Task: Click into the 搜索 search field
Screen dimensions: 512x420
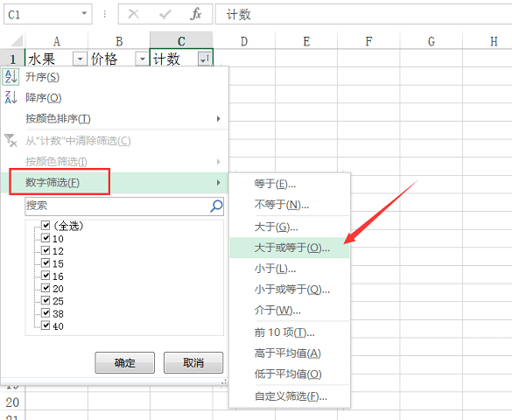Action: click(117, 206)
